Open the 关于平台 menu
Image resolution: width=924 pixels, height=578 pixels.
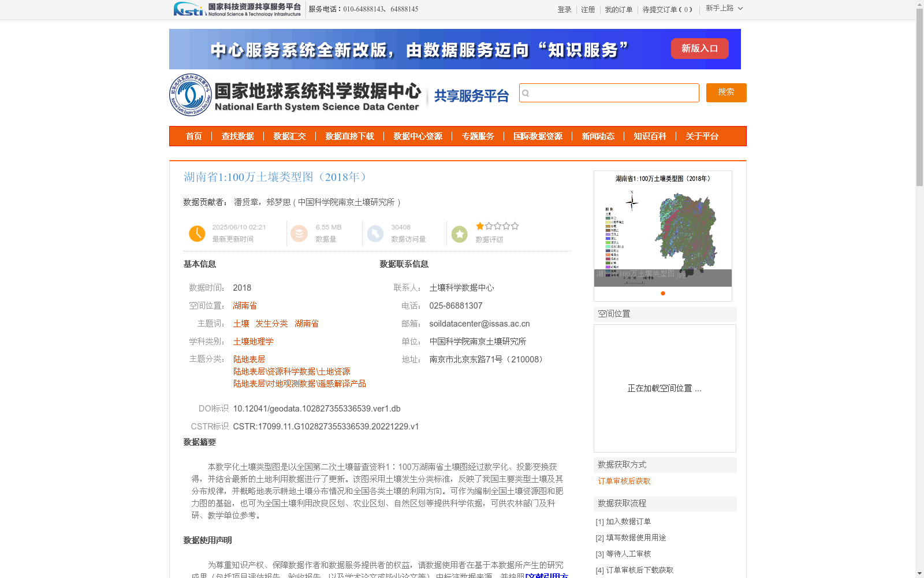(702, 136)
